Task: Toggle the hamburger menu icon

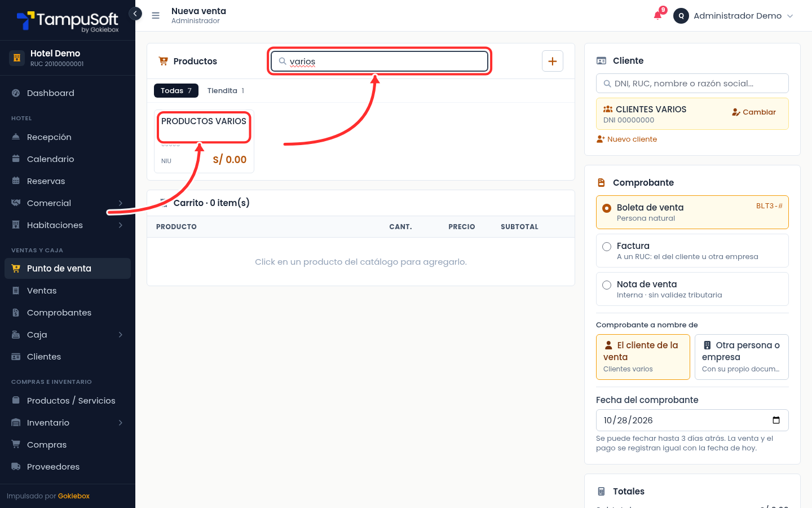Action: point(156,16)
